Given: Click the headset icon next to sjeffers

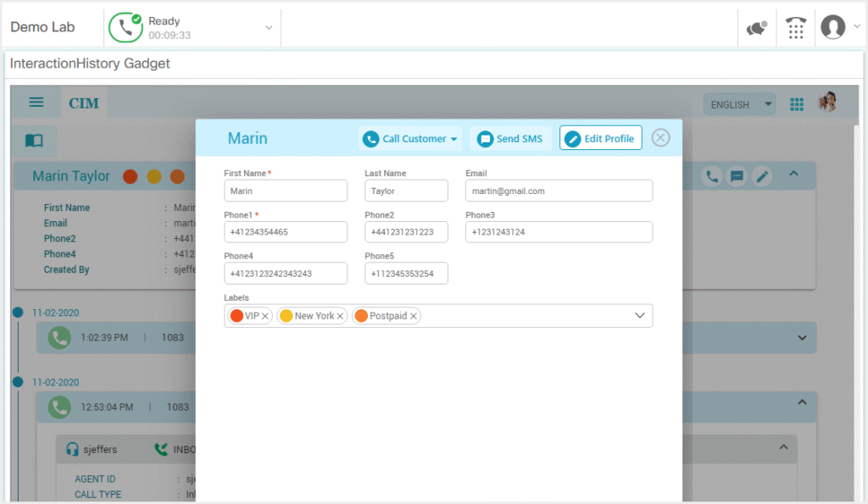Looking at the screenshot, I should (72, 449).
